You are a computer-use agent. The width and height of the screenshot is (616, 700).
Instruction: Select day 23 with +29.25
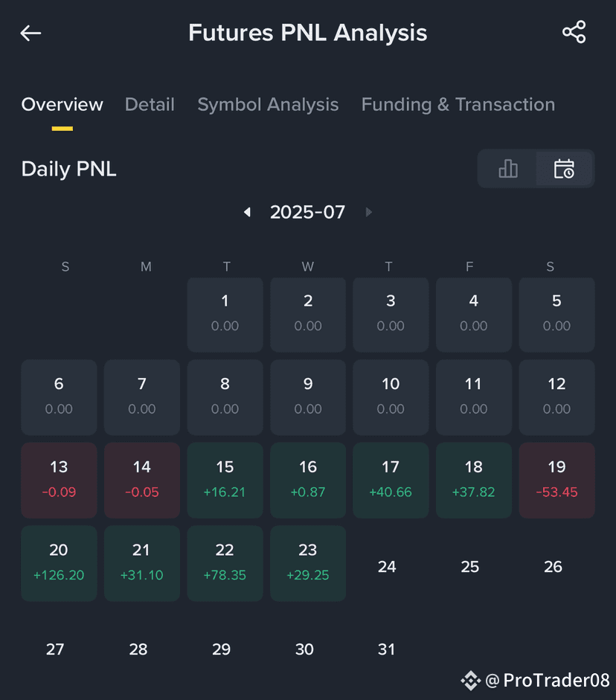308,563
